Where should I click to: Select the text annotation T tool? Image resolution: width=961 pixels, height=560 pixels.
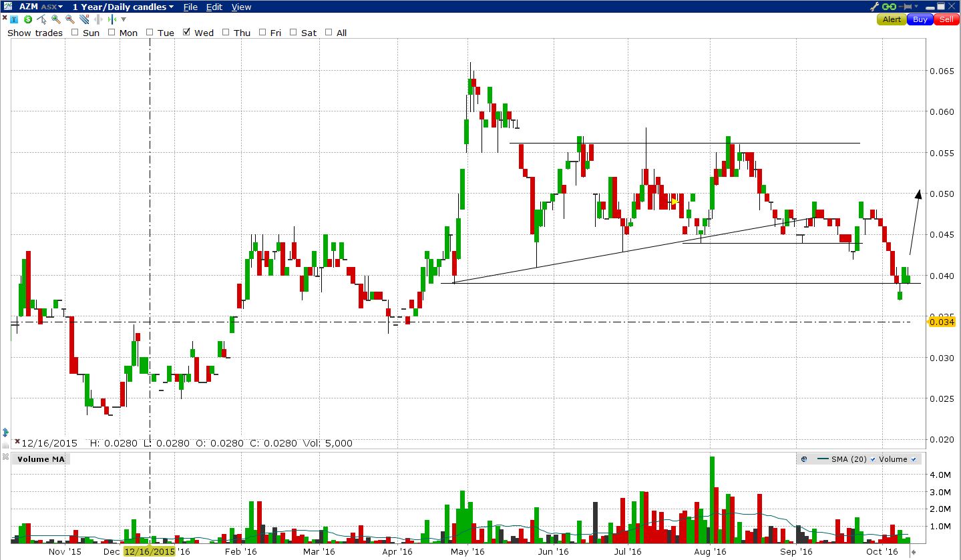point(14,19)
